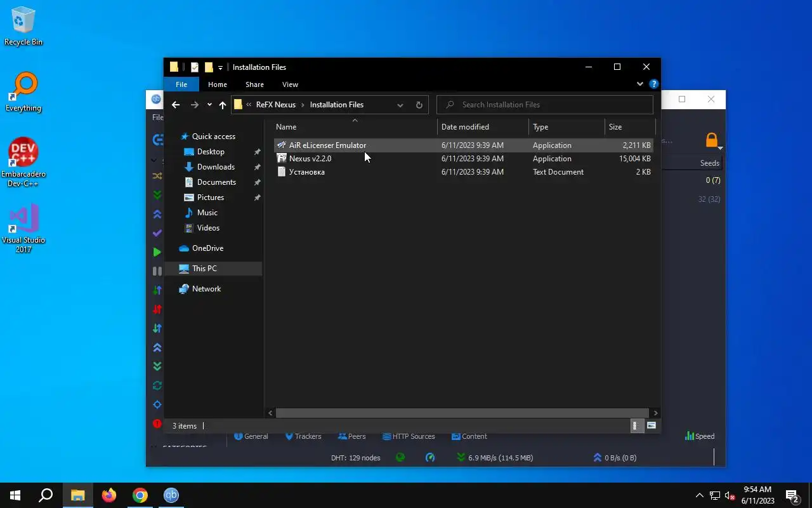Select This PC in navigation pane
812x508 pixels.
click(x=213, y=269)
